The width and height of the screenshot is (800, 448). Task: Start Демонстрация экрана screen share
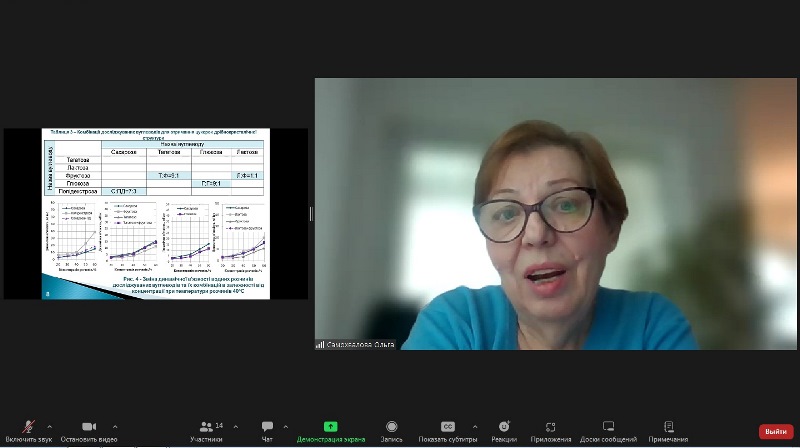pyautogui.click(x=330, y=428)
